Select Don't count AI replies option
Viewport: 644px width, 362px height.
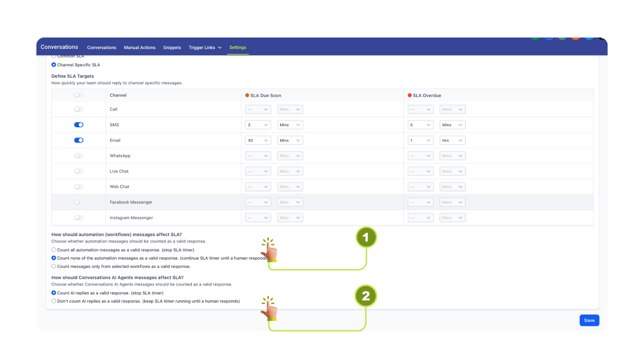click(54, 301)
